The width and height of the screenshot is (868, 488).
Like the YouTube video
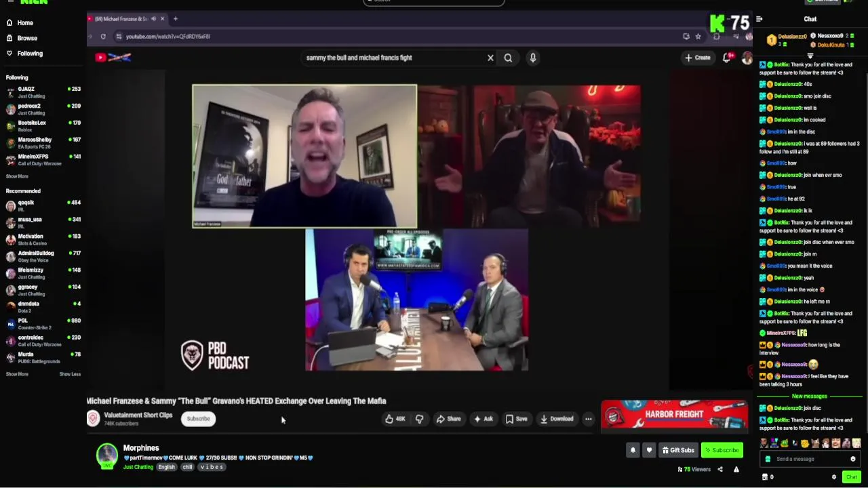point(395,419)
